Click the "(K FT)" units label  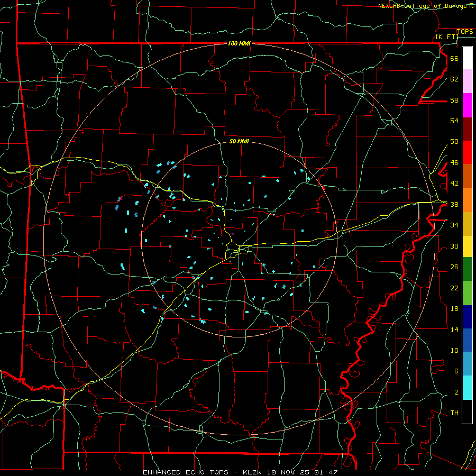click(x=447, y=37)
